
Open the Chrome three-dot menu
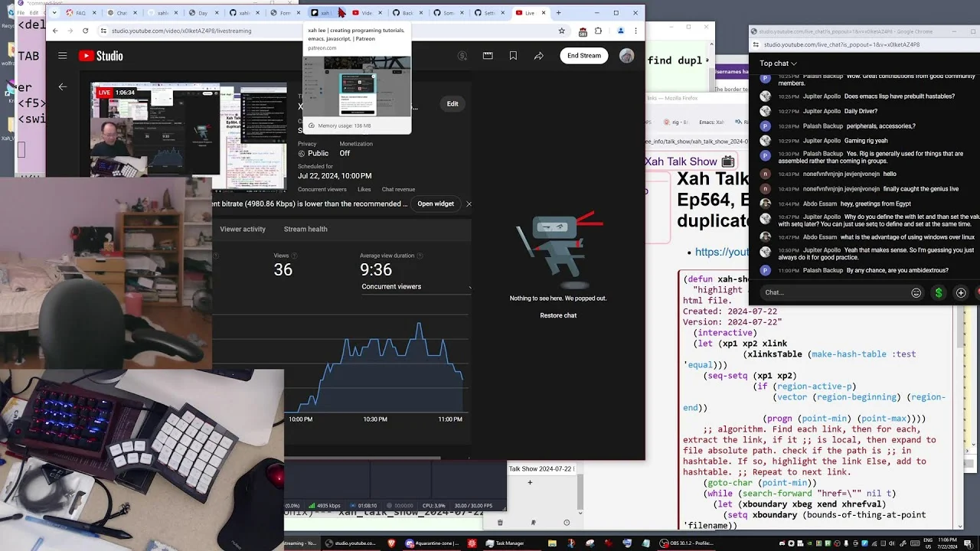[635, 31]
